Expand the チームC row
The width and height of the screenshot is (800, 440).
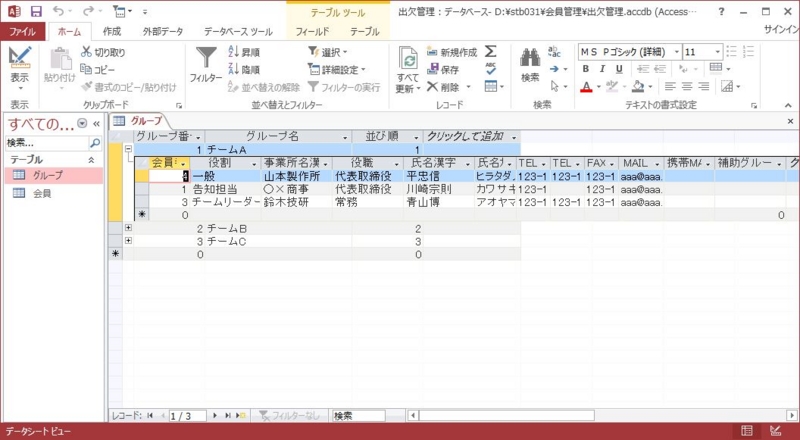coord(128,241)
